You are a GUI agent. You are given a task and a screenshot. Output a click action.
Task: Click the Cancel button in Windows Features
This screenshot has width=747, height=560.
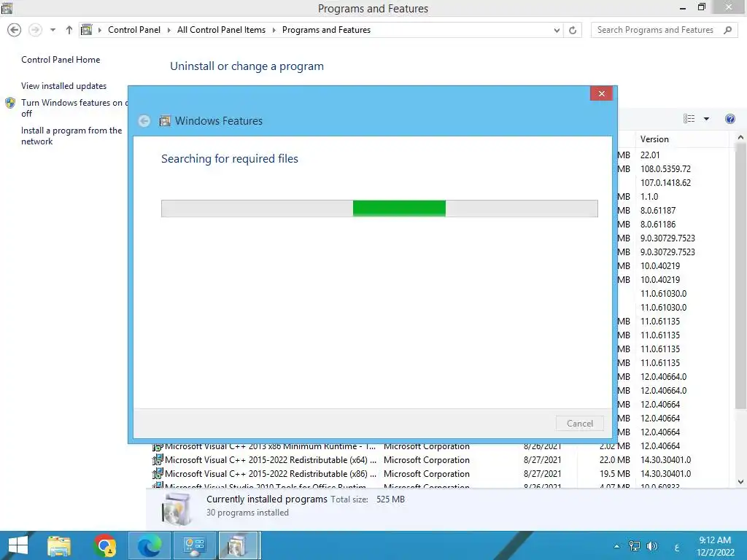point(580,424)
